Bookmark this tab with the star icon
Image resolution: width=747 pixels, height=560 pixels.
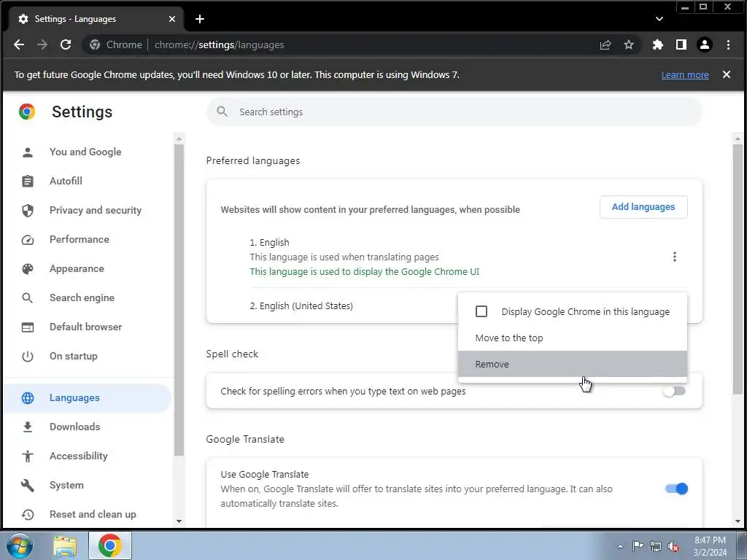click(629, 44)
